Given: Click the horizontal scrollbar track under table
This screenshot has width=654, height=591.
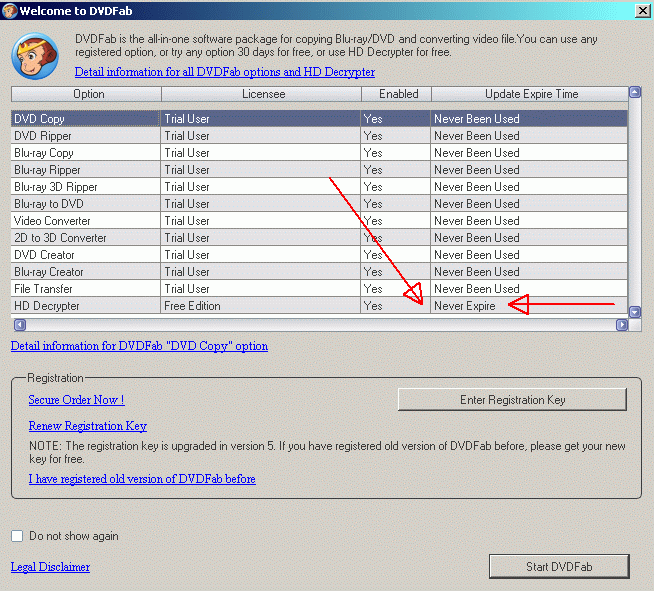Looking at the screenshot, I should tap(321, 324).
